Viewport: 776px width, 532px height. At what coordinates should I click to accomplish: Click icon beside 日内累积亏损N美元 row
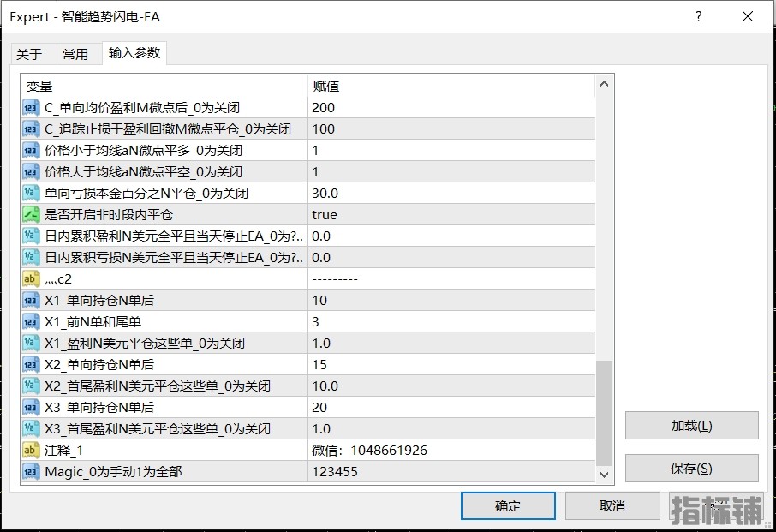31,258
